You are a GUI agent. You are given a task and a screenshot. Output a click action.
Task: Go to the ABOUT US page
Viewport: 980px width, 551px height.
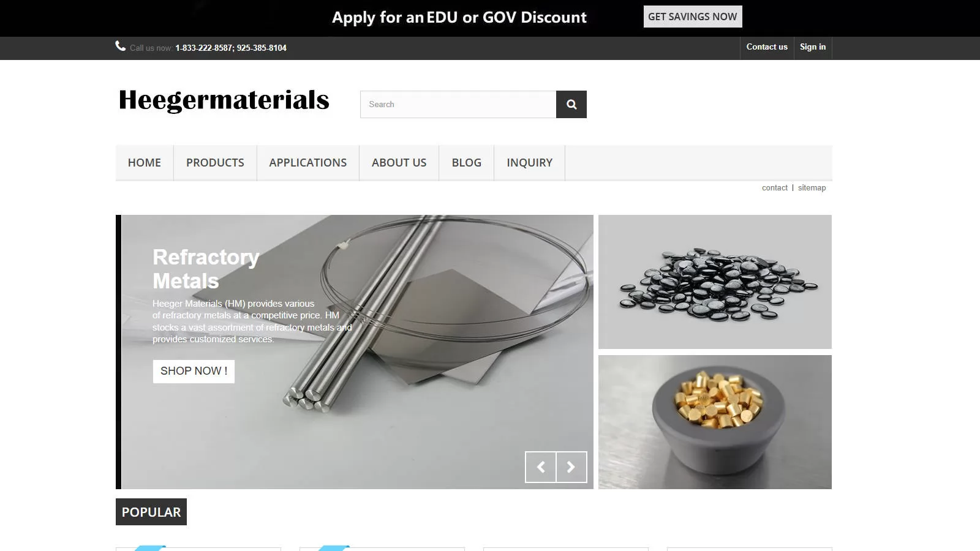399,163
